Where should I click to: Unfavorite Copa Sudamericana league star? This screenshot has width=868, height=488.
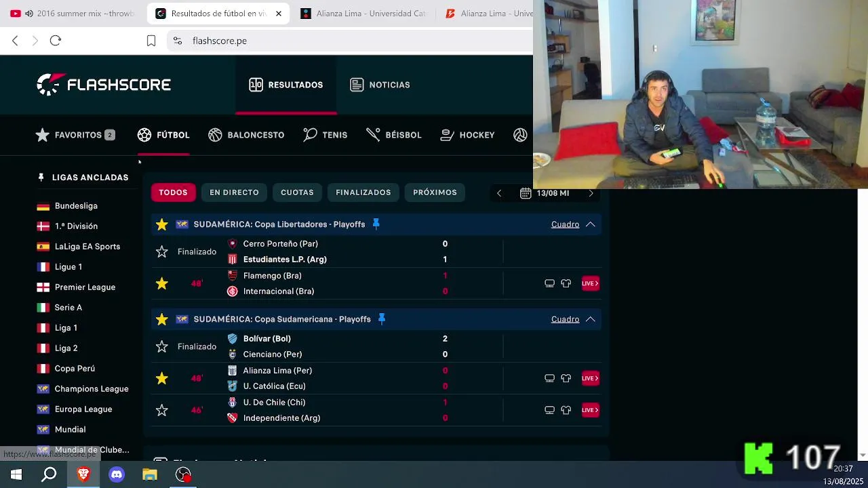tap(161, 319)
